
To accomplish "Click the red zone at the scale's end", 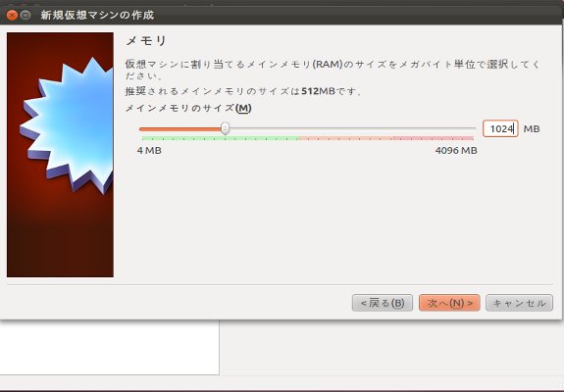I will [x=434, y=138].
